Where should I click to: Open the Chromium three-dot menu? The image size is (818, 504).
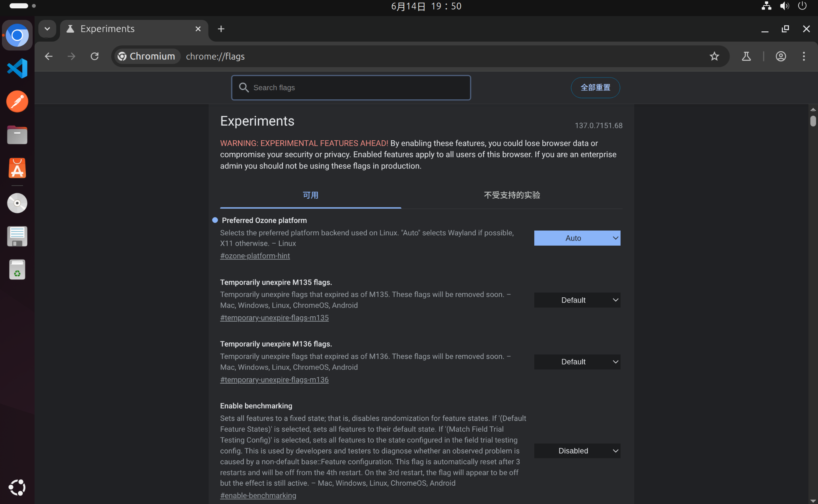pos(804,56)
